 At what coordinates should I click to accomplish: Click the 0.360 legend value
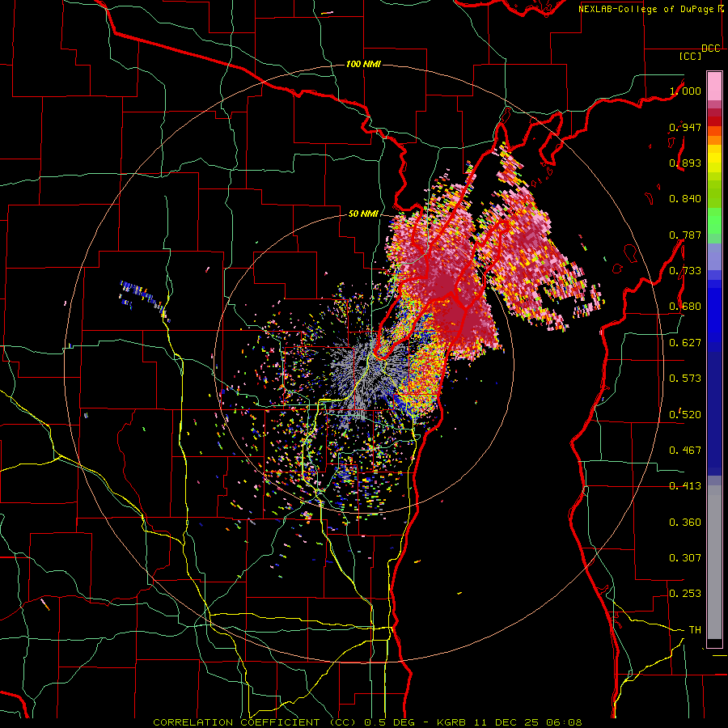[x=685, y=523]
